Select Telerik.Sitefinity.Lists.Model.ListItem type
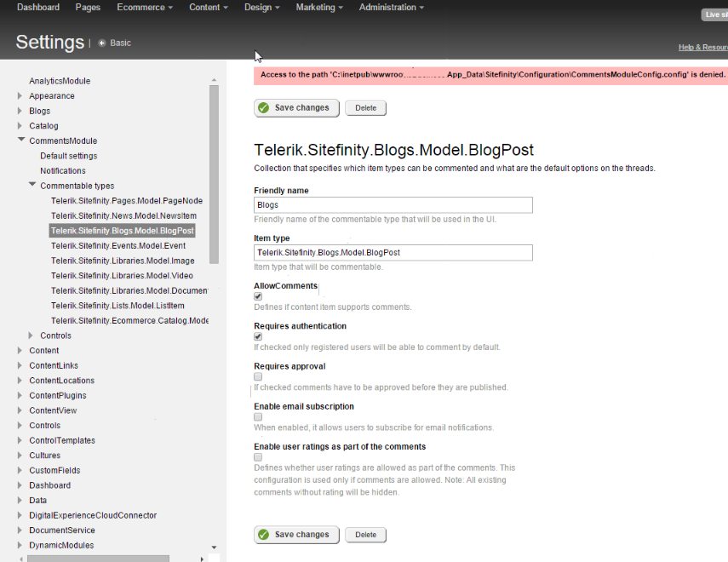Screen dimensions: 728x562 click(118, 306)
